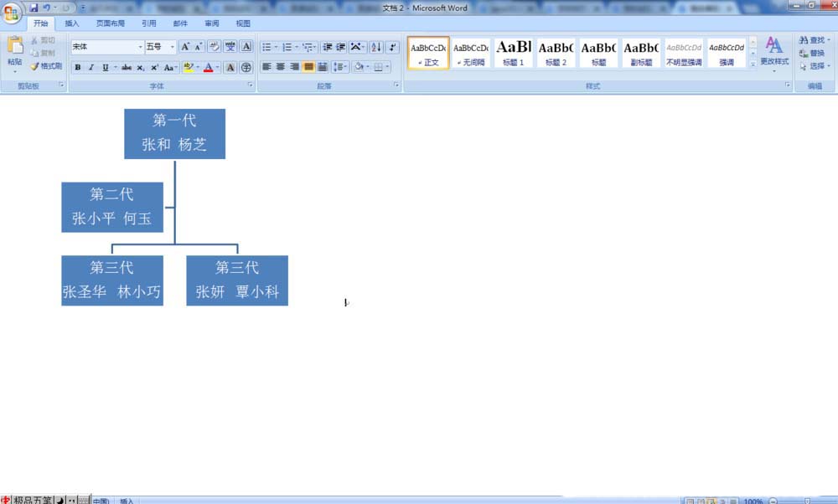Image resolution: width=838 pixels, height=504 pixels.
Task: Align text to the left
Action: [266, 67]
